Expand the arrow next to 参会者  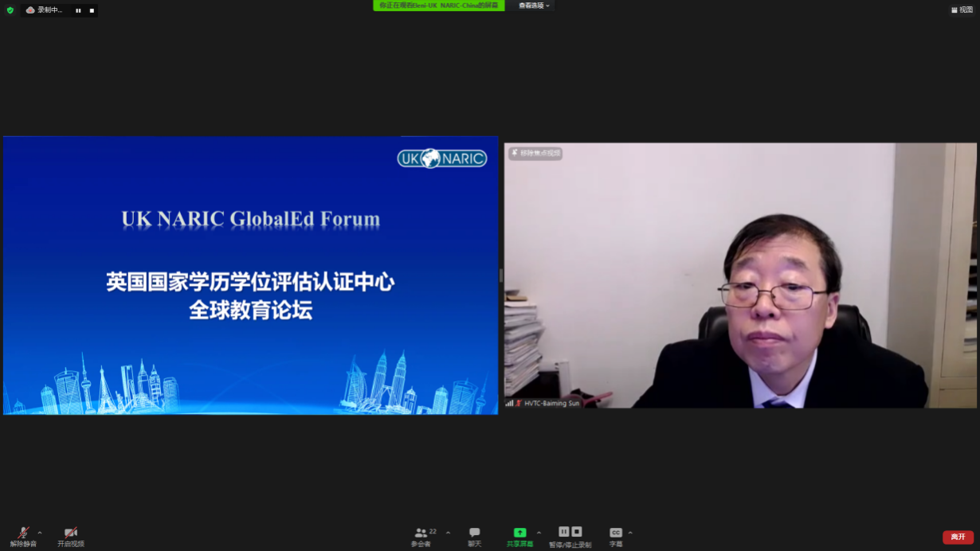click(448, 533)
